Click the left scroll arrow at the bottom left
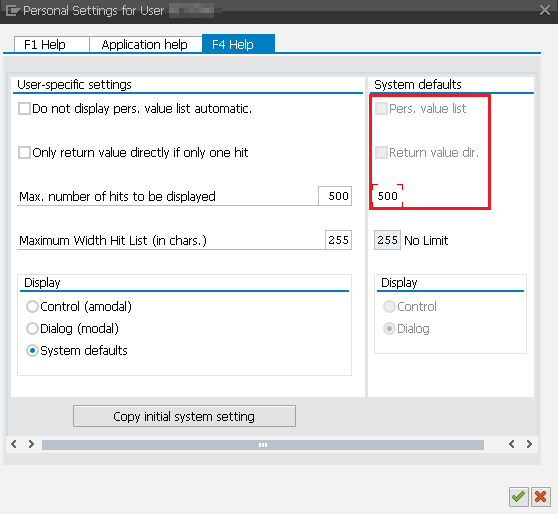Viewport: 558px width, 514px height. tap(14, 444)
